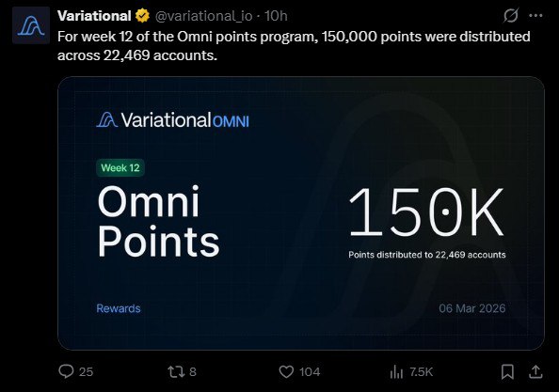This screenshot has width=559, height=392.
Task: Open the 10h timestamp permalink
Action: pyautogui.click(x=276, y=16)
